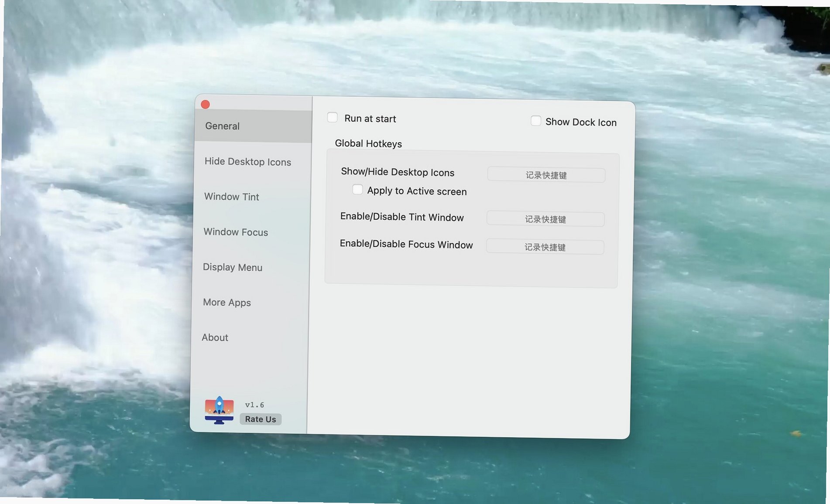Enable the Run at start checkbox
The width and height of the screenshot is (830, 504).
click(333, 117)
